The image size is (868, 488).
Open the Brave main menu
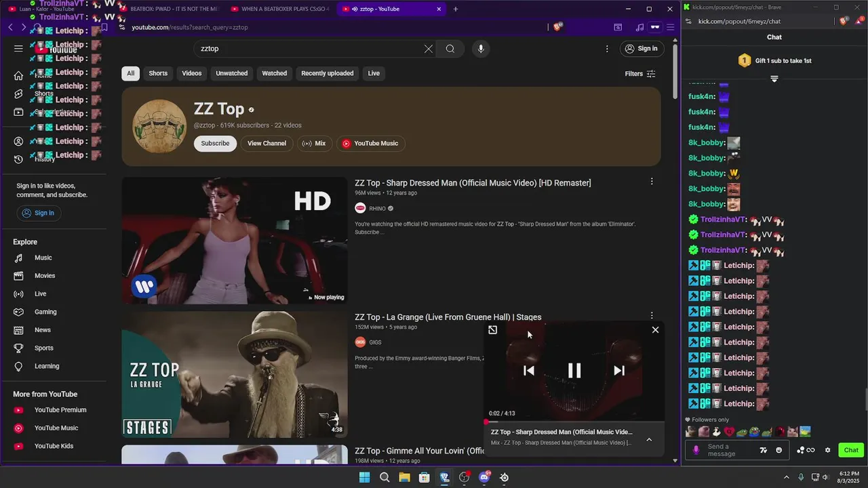tap(670, 27)
